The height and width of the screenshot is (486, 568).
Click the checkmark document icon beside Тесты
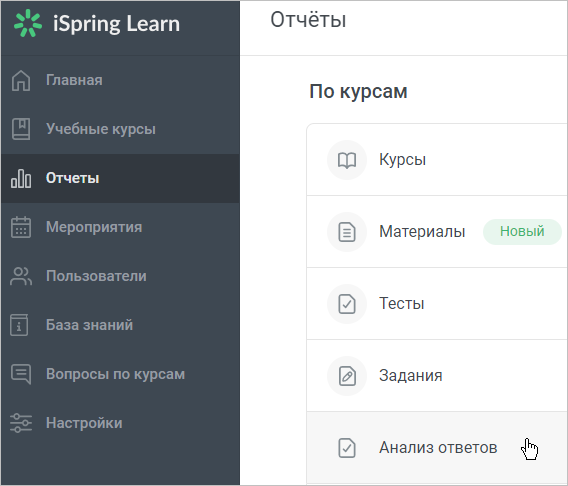(x=347, y=304)
